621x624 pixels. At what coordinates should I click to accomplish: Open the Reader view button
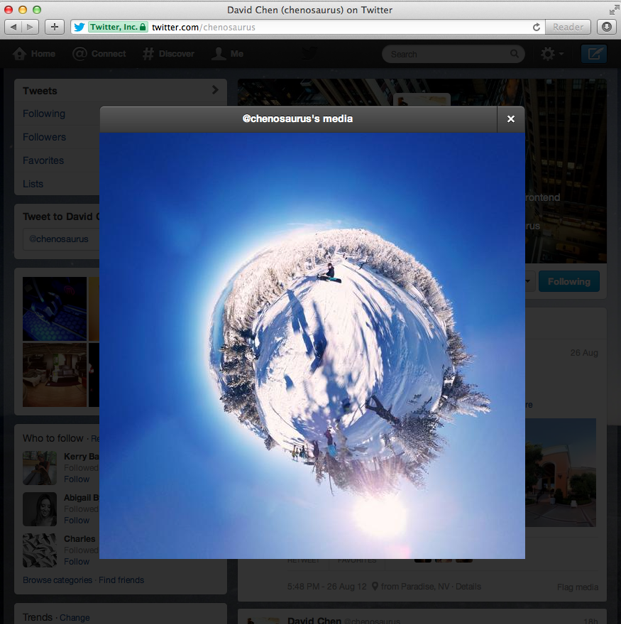pyautogui.click(x=568, y=27)
